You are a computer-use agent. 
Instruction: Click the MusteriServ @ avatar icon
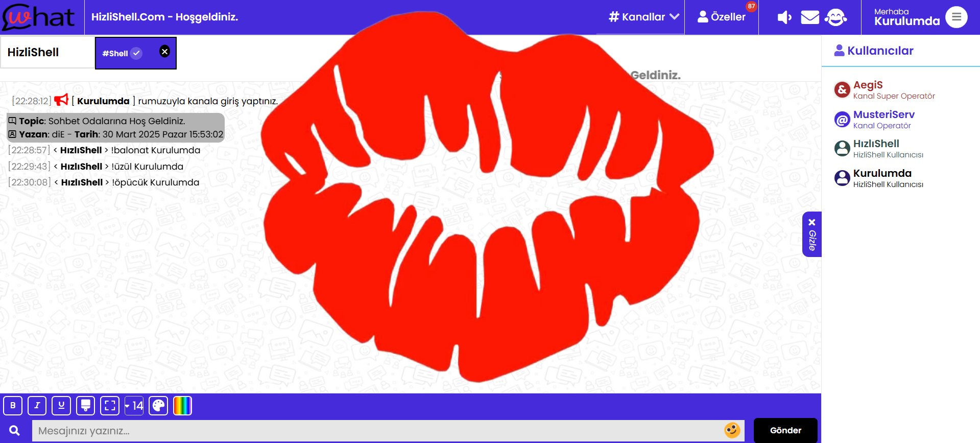click(x=842, y=120)
